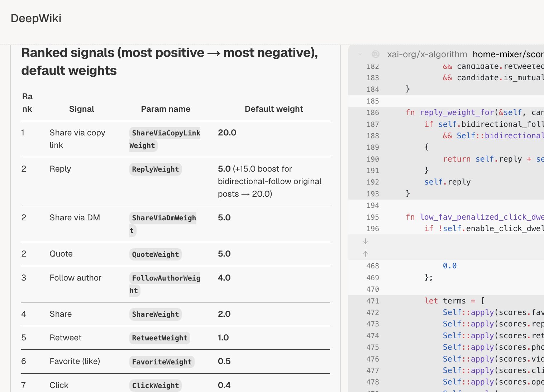The width and height of the screenshot is (544, 392).
Task: Select the ShareViaDmWeight parameter tag
Action: (x=163, y=224)
